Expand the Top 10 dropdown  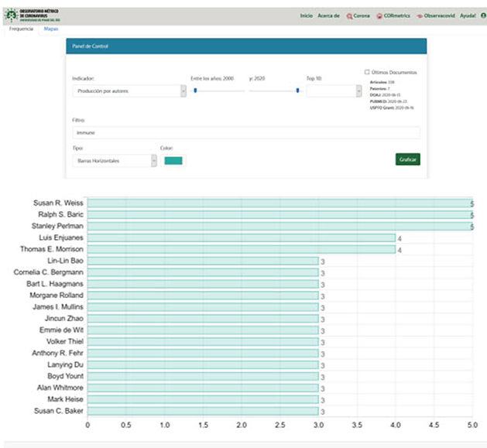click(334, 91)
